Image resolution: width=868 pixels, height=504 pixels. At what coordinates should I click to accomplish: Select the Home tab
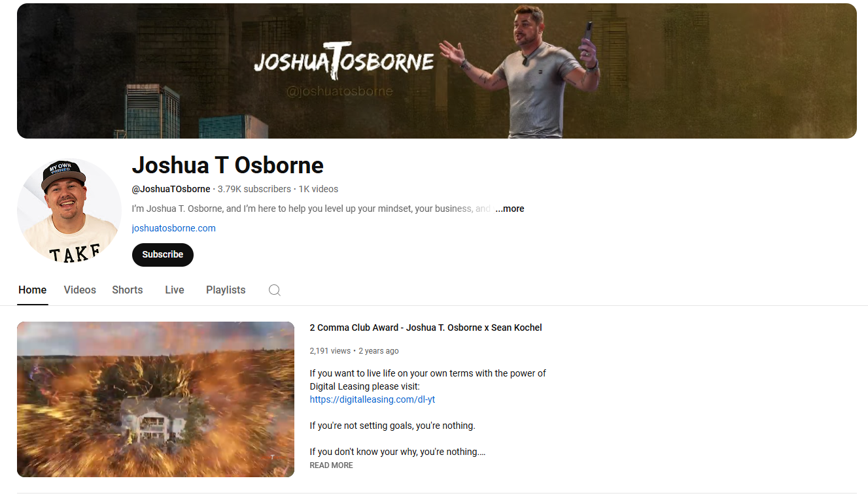pyautogui.click(x=33, y=290)
